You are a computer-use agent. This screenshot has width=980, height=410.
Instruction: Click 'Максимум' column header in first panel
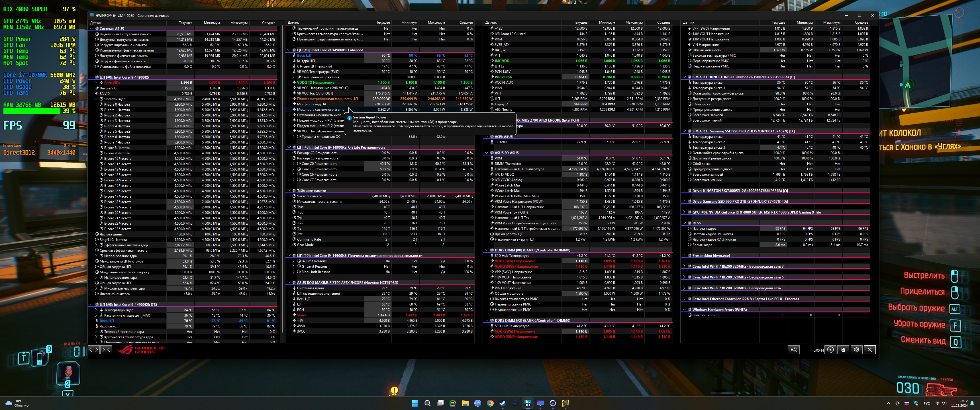coord(238,23)
